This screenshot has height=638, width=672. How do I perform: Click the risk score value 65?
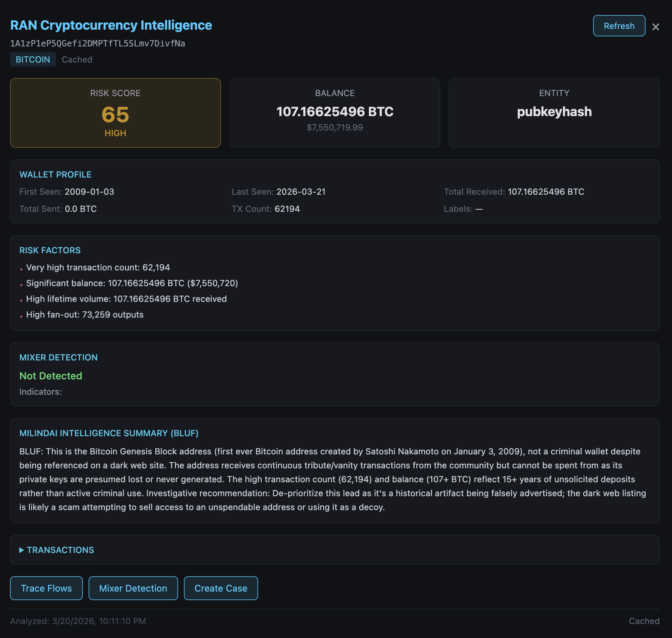point(115,115)
